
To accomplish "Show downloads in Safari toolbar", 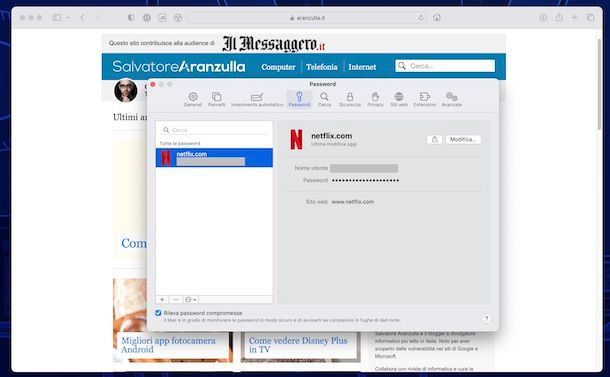I will (543, 18).
